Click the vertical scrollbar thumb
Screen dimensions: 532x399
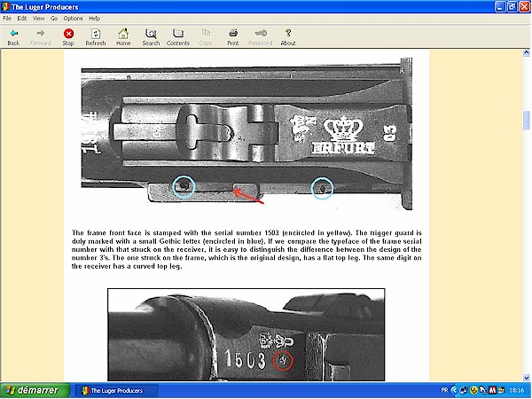click(526, 120)
